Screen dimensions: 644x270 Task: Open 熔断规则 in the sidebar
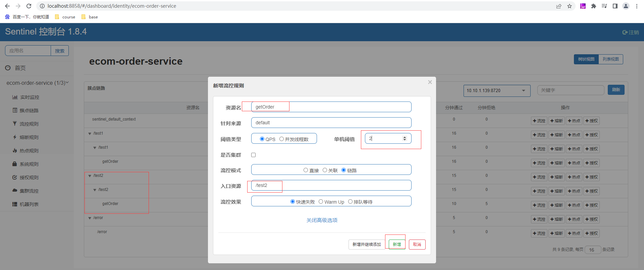(x=25, y=137)
